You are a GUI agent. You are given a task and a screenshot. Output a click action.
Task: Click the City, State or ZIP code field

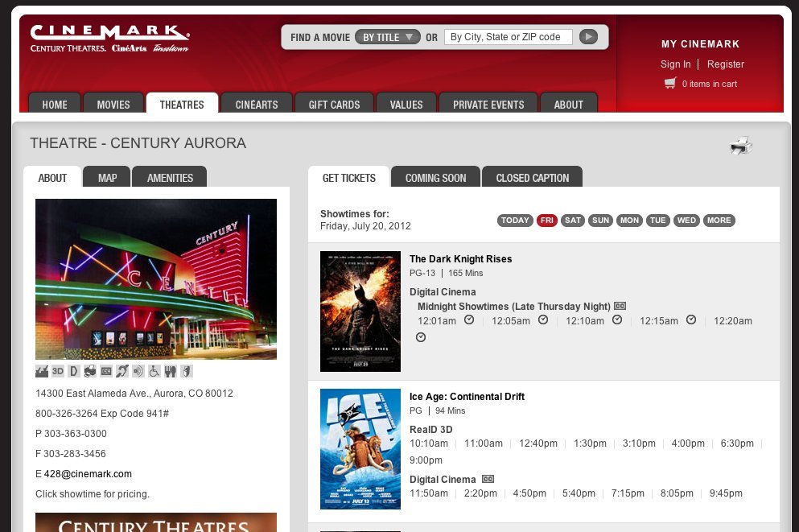pos(509,36)
